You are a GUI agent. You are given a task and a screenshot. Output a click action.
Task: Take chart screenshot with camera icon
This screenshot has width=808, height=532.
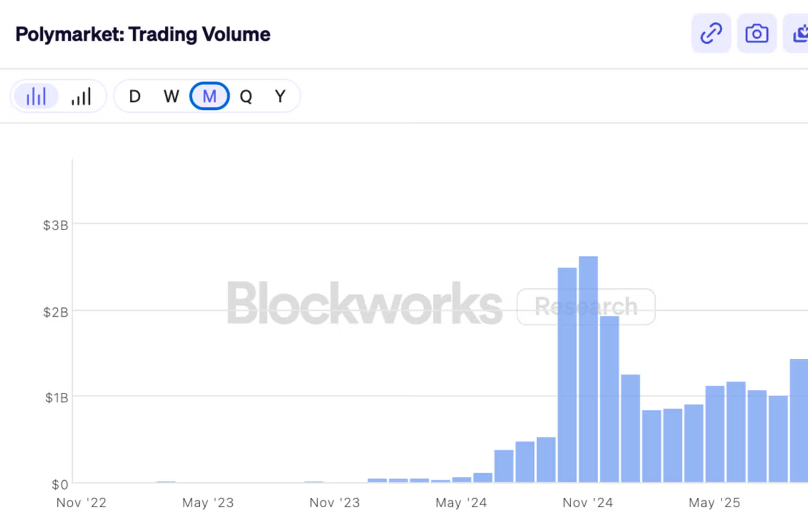(x=756, y=33)
